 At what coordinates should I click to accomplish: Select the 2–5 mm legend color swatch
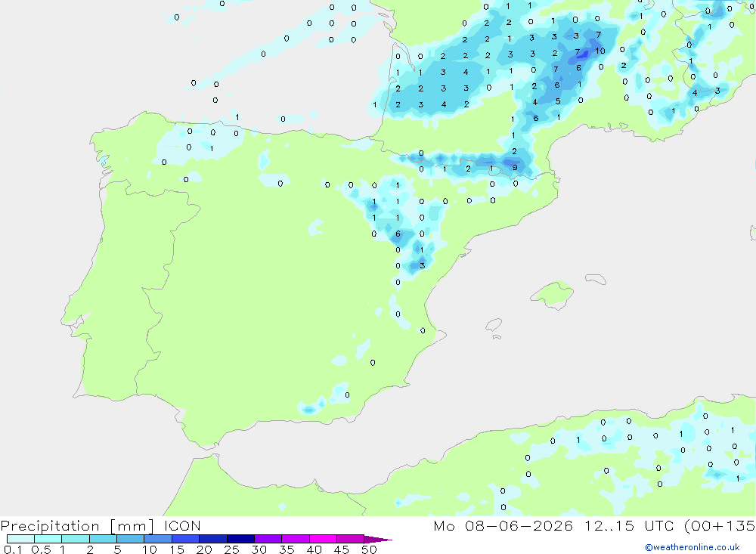[x=103, y=539]
